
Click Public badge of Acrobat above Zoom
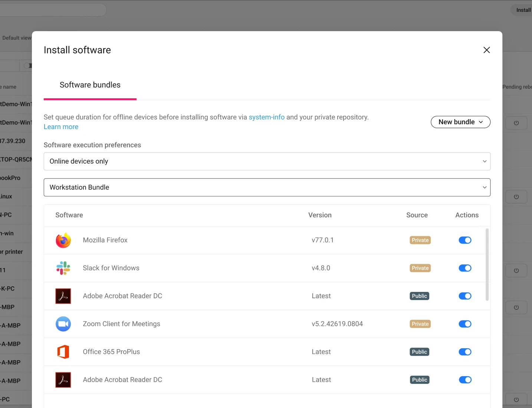coord(419,296)
